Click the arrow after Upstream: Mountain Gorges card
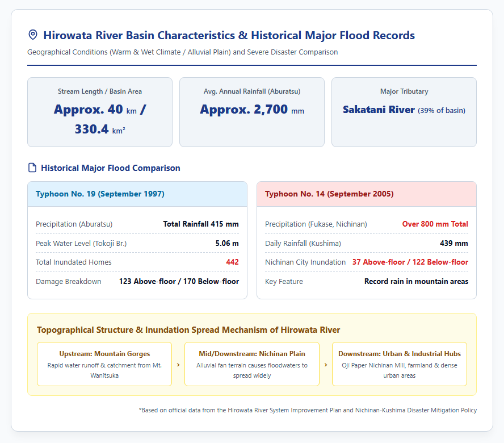Screen dimensions: 504x443 pyautogui.click(x=178, y=365)
